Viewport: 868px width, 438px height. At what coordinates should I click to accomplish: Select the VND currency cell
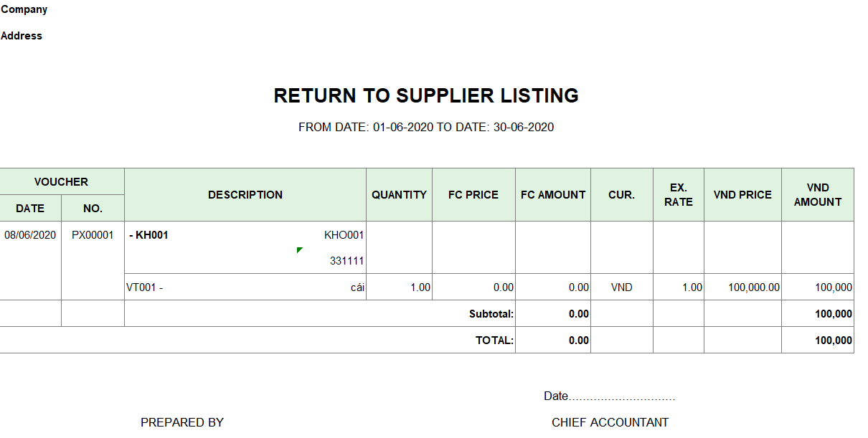tap(621, 287)
